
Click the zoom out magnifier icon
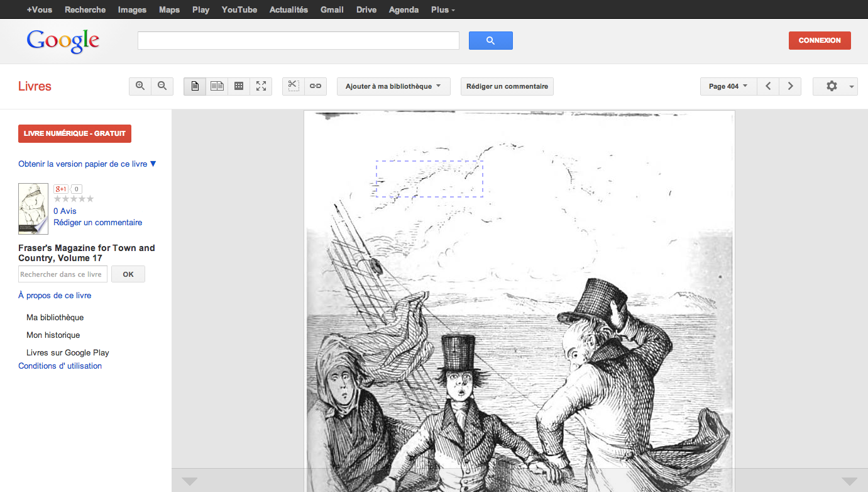pyautogui.click(x=162, y=86)
